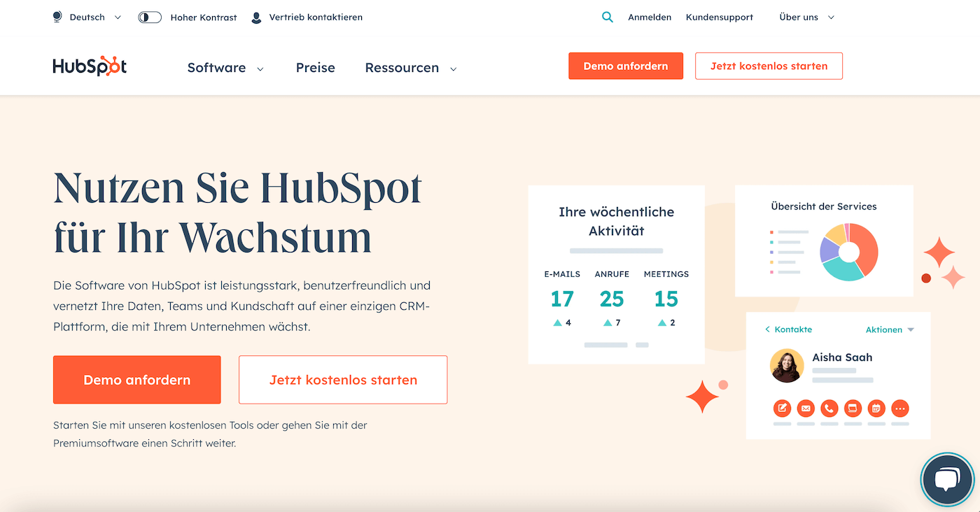The width and height of the screenshot is (980, 512).
Task: Click the email envelope icon under Aisha Saah
Action: pyautogui.click(x=806, y=408)
